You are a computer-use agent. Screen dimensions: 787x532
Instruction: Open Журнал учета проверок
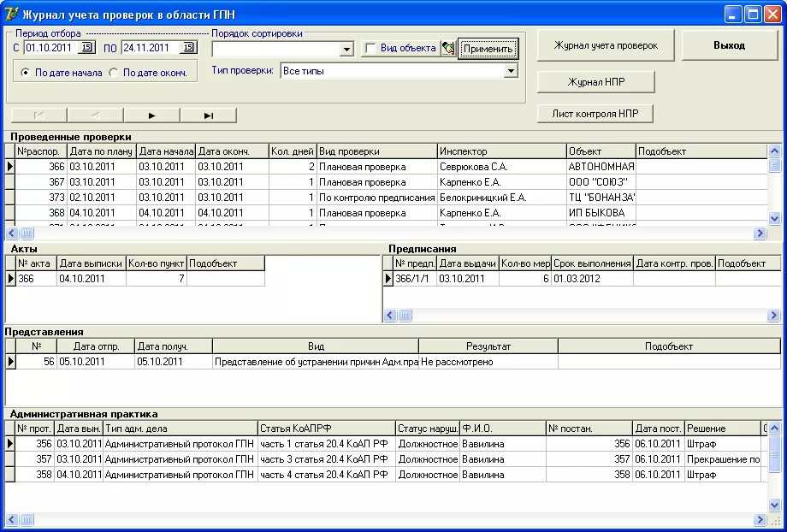click(606, 45)
